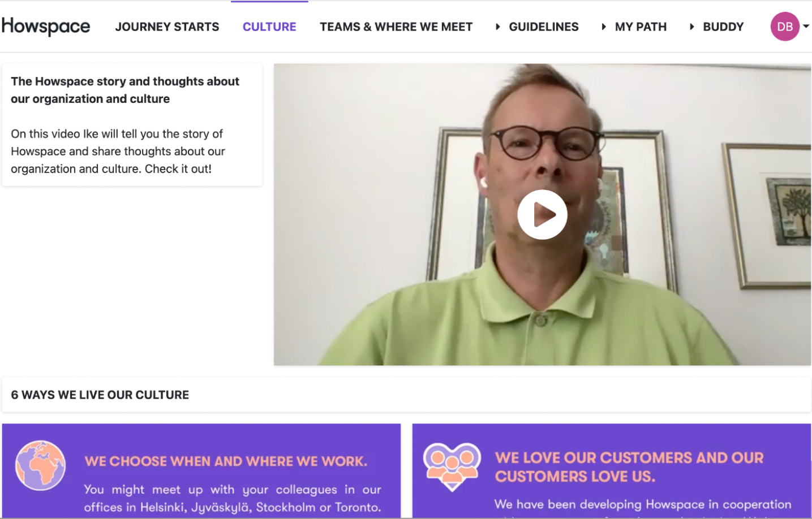Click the video thumbnail of the speaker
812x519 pixels.
click(542, 214)
